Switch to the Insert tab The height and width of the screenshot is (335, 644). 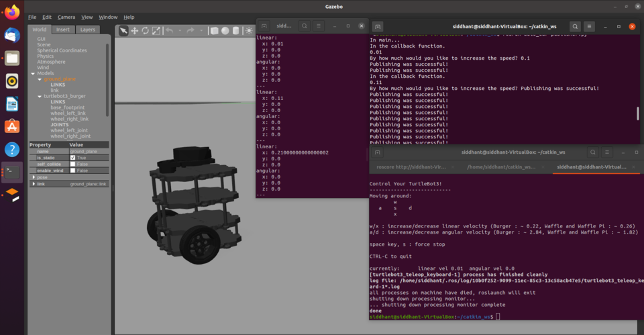63,30
